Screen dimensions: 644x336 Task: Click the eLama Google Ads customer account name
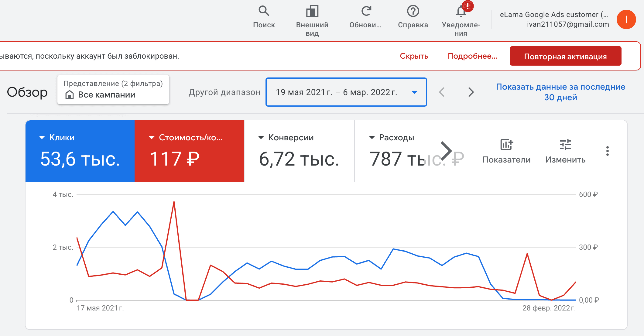coord(554,15)
